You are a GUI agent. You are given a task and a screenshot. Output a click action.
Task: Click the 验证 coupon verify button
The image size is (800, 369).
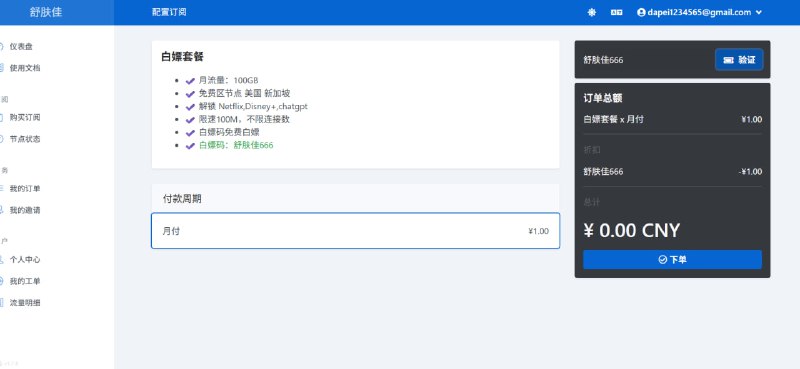(739, 60)
